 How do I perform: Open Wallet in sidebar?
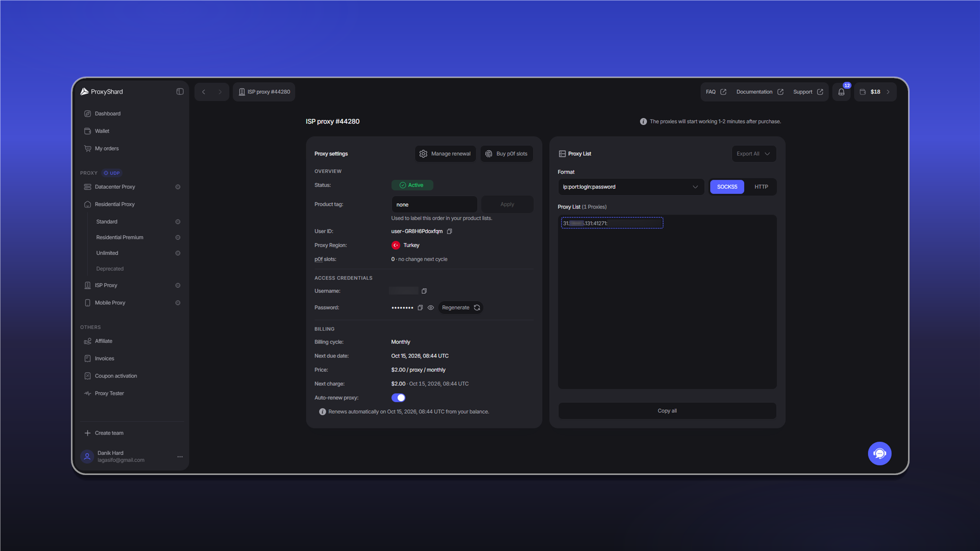coord(132,131)
